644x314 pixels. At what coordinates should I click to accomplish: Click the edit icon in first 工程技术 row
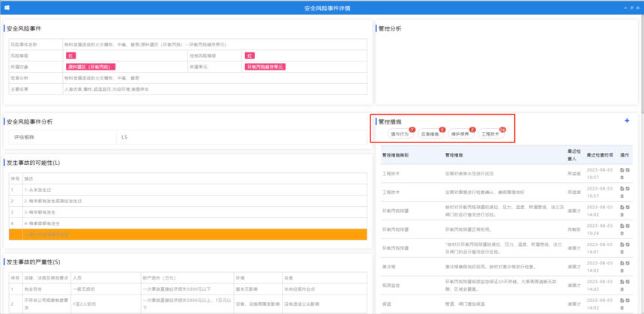[628, 170]
